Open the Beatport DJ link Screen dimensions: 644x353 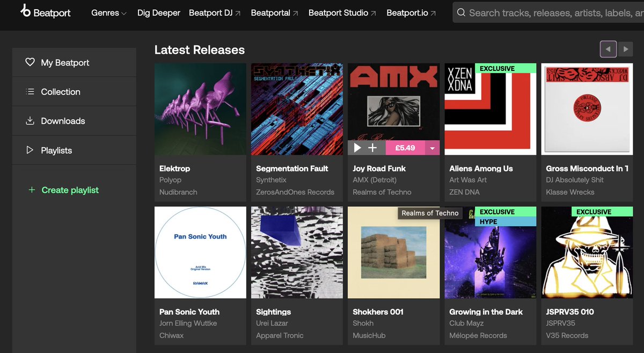tap(215, 13)
